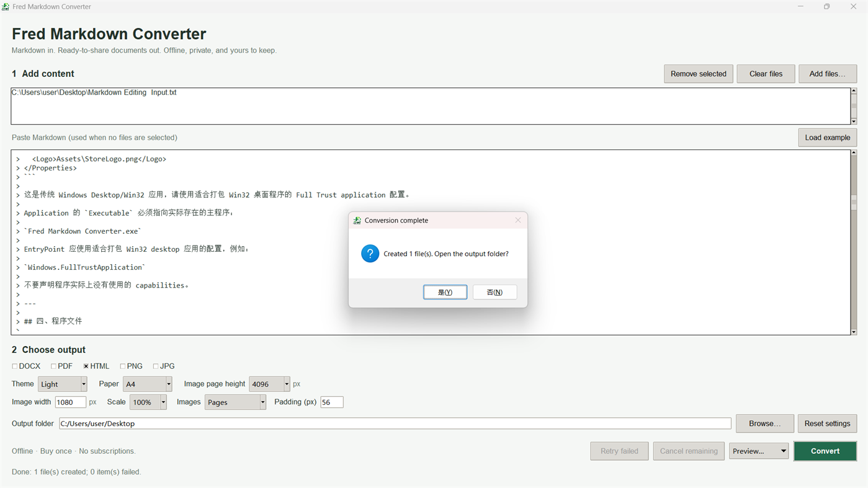The height and width of the screenshot is (488, 868).
Task: Click the Padding (px) input field
Action: click(332, 402)
